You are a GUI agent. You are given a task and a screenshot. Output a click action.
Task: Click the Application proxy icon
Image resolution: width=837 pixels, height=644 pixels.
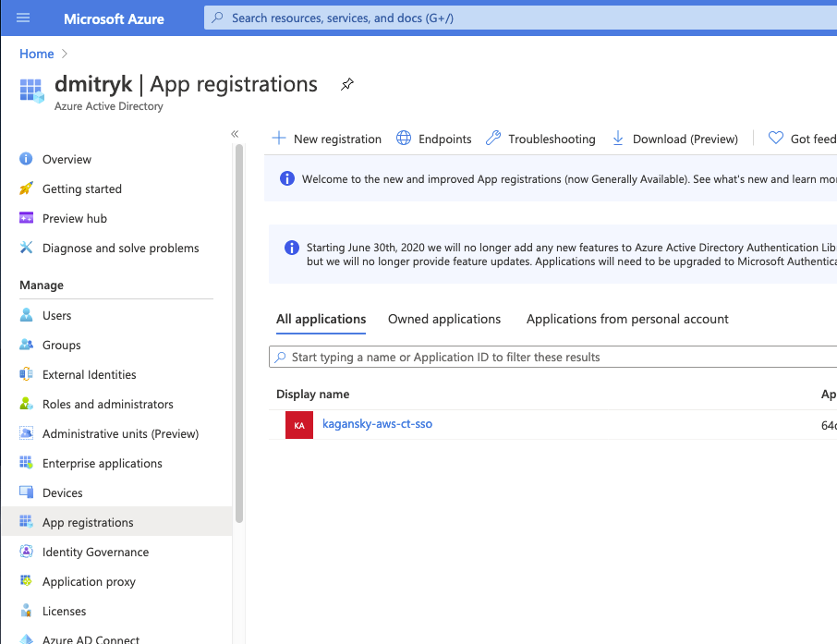pyautogui.click(x=26, y=581)
